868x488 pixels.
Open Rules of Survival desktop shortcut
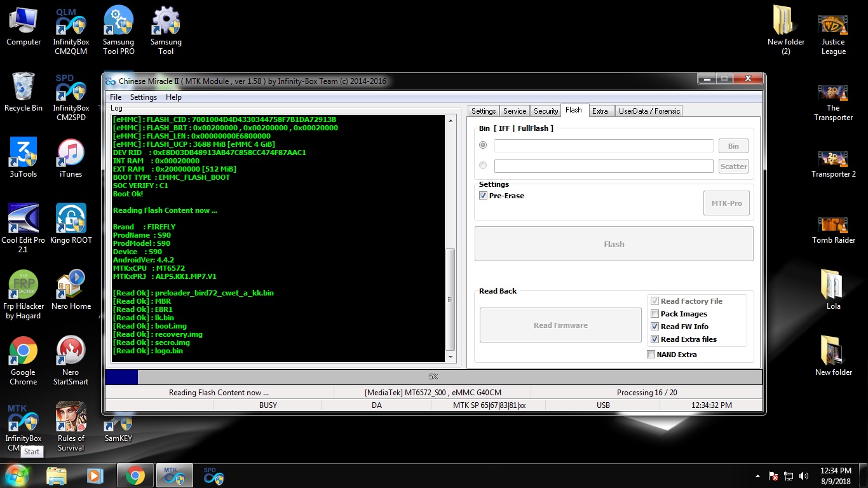tap(71, 427)
